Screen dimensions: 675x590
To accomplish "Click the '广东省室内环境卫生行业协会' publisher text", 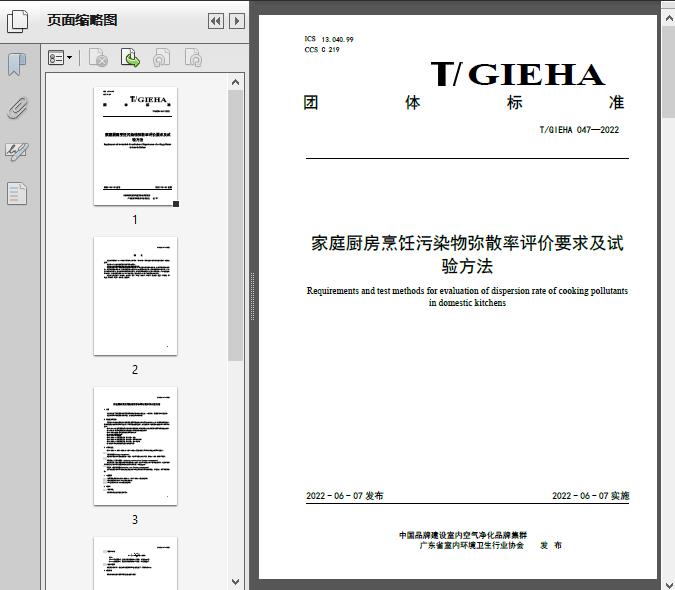I will click(472, 545).
